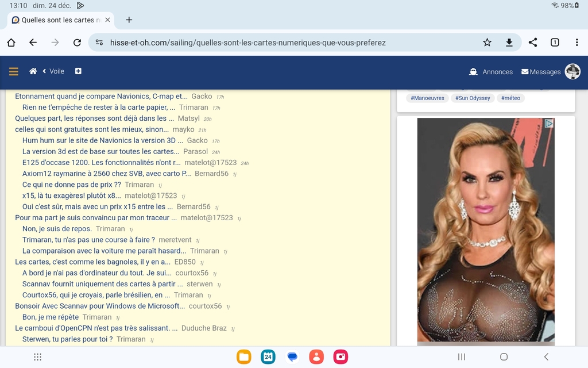Reload the page
The width and height of the screenshot is (588, 368).
(77, 43)
